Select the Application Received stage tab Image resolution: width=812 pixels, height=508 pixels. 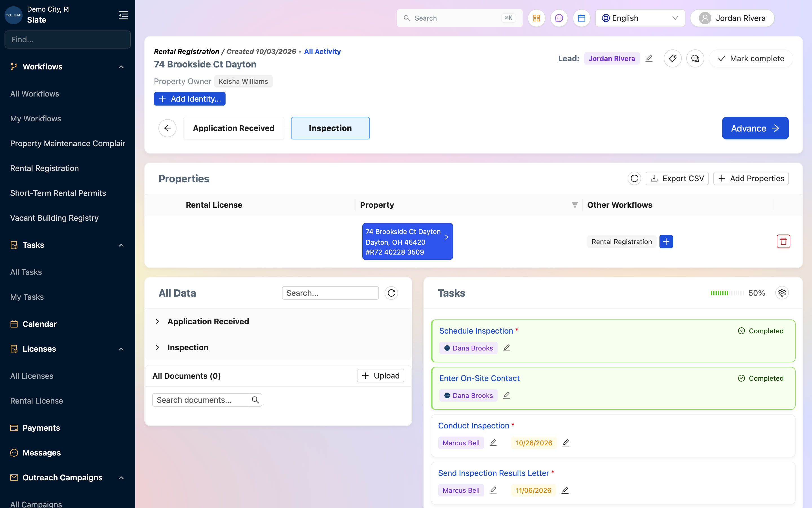pyautogui.click(x=233, y=128)
